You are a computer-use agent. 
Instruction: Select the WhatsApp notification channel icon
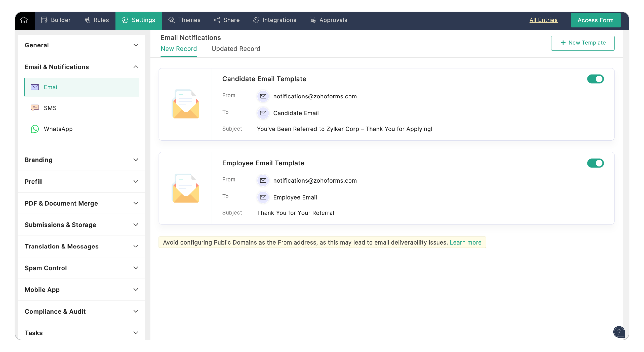(x=35, y=129)
